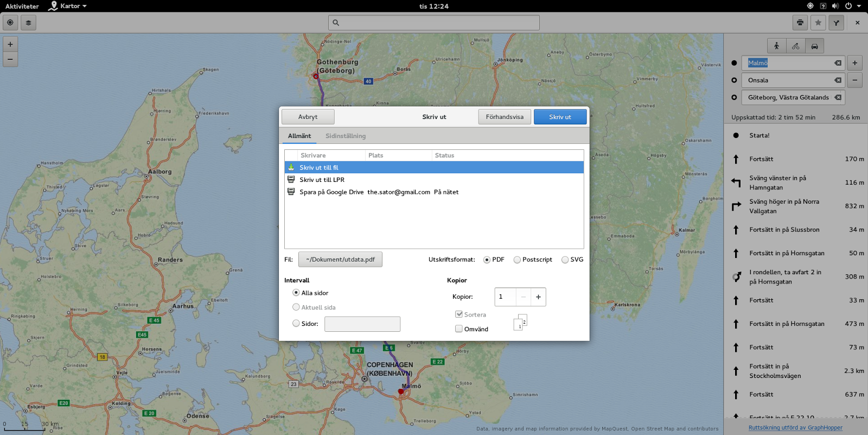Viewport: 868px width, 435px height.
Task: Select the Fortsätt in på Stockholmsvägen instruction
Action: (796, 371)
